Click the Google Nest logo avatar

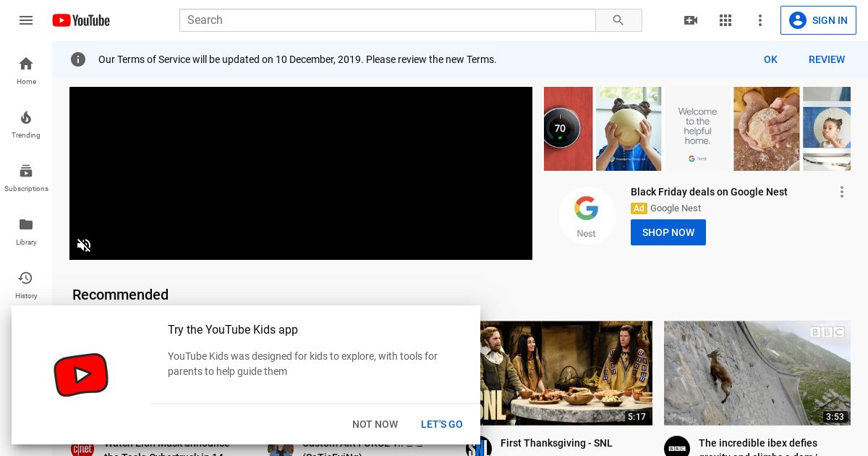point(587,215)
